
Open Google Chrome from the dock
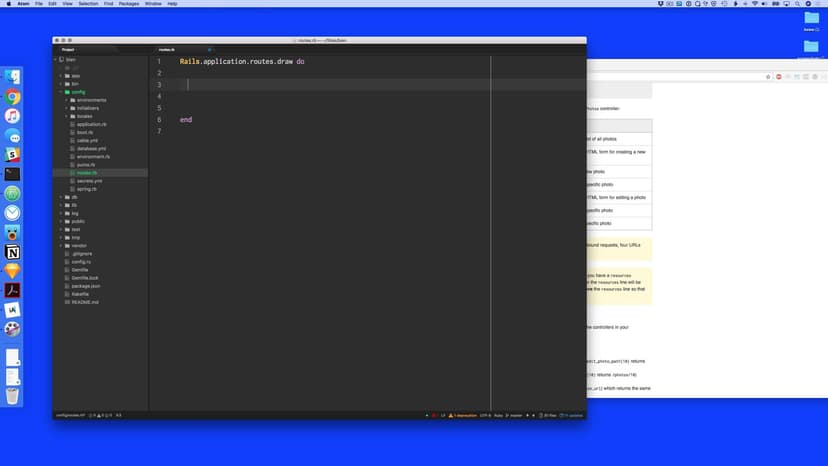coord(13,97)
